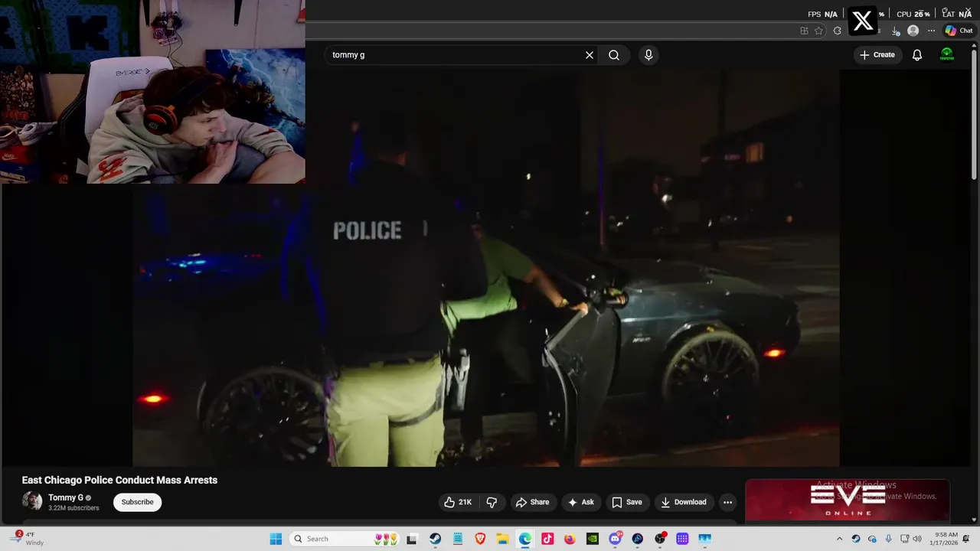Open File Explorer from the taskbar
Image resolution: width=980 pixels, height=551 pixels.
click(502, 539)
